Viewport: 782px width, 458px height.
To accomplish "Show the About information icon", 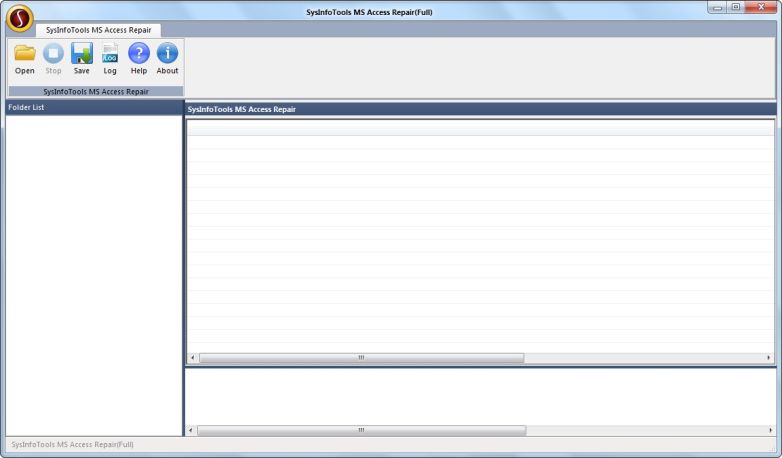I will [x=167, y=59].
